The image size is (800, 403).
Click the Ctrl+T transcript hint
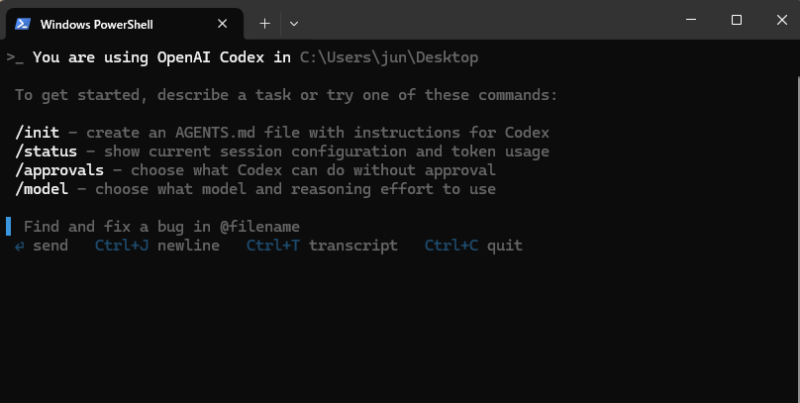tap(322, 246)
